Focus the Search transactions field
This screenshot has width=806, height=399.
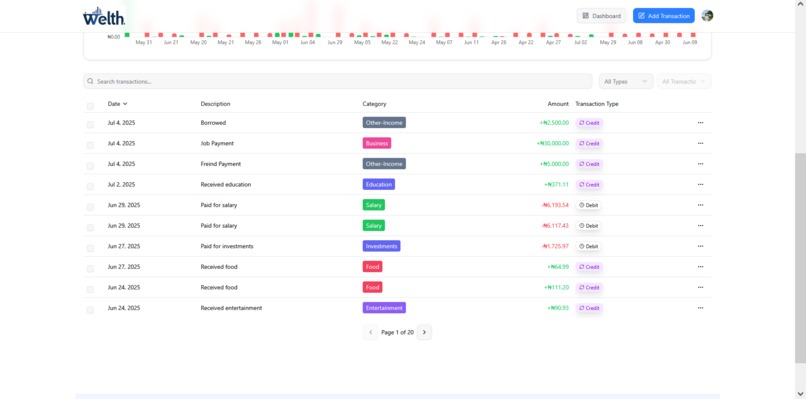point(338,81)
